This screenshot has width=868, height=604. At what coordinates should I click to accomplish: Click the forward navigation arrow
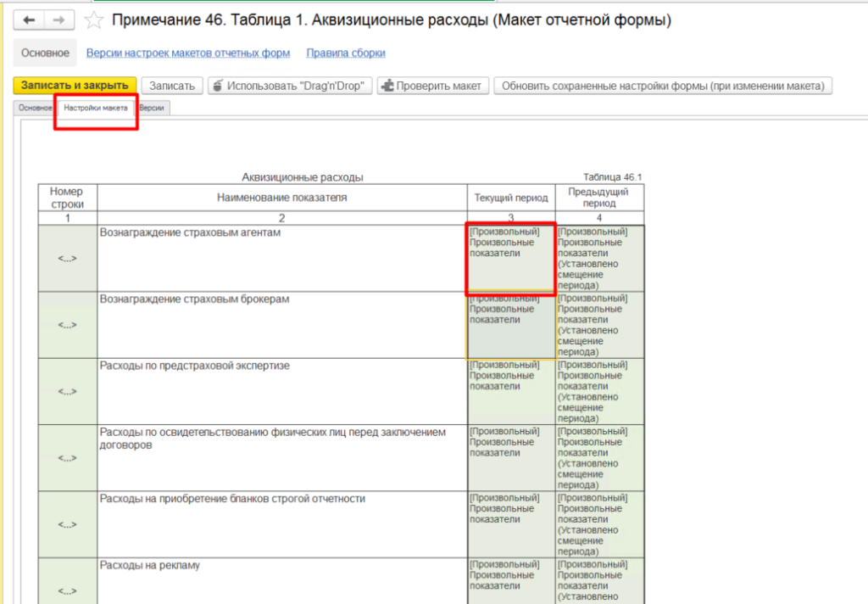pyautogui.click(x=58, y=20)
